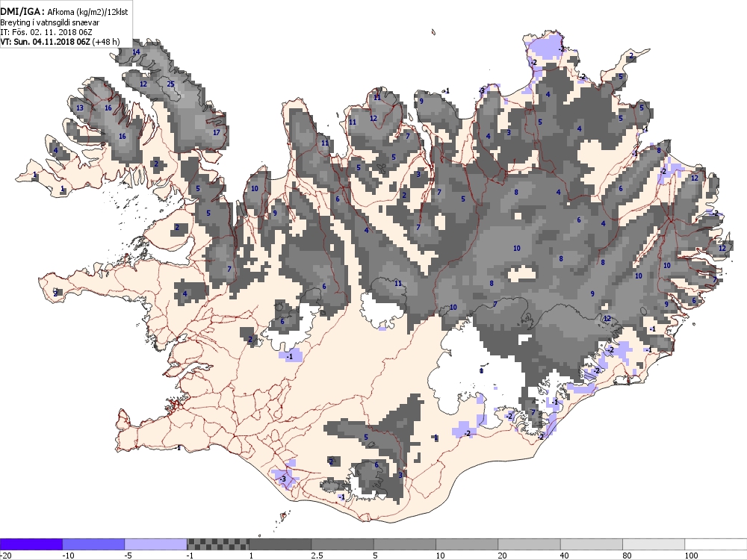Click the deep violet -20 to -10 legend swatch
Screen dimensions: 747x560
coord(31,544)
